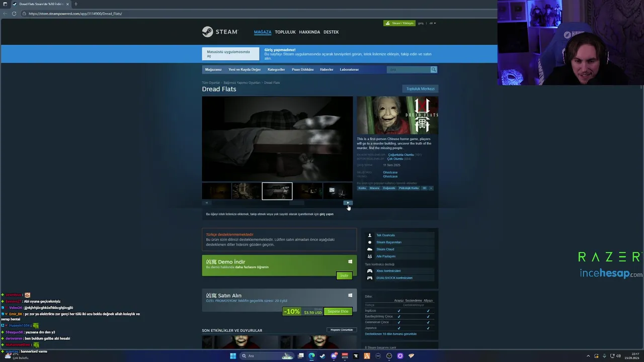Open the Laboratuvar tab
The width and height of the screenshot is (644, 362).
point(349,69)
